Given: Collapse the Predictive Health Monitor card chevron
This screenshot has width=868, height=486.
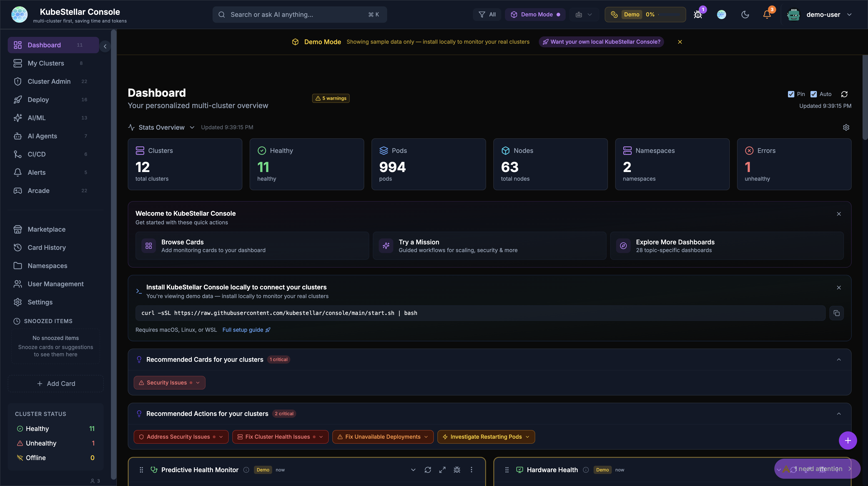Looking at the screenshot, I should tap(413, 470).
